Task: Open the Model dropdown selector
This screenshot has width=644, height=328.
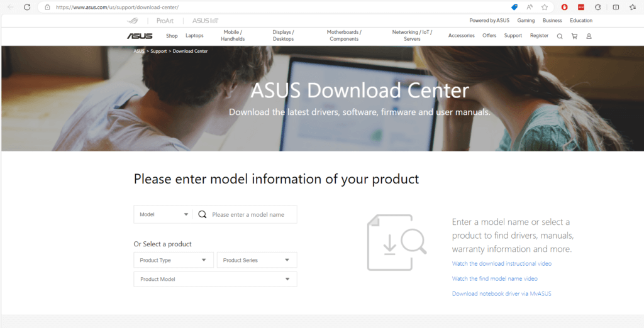Action: [163, 214]
